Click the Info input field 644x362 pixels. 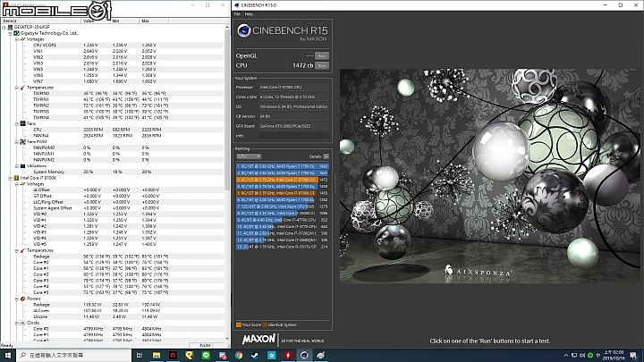[293, 136]
